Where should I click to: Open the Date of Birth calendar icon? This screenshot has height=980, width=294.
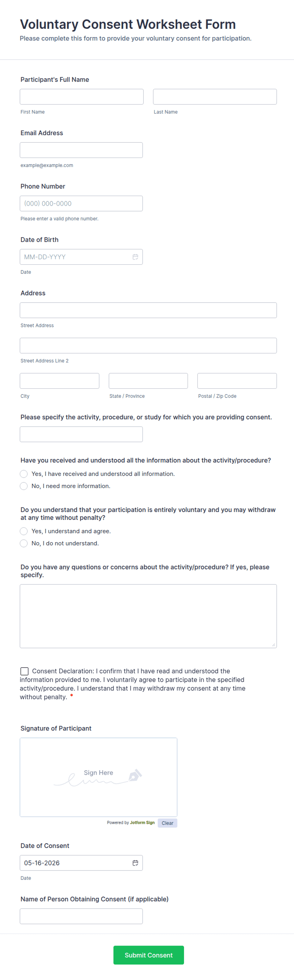[135, 257]
